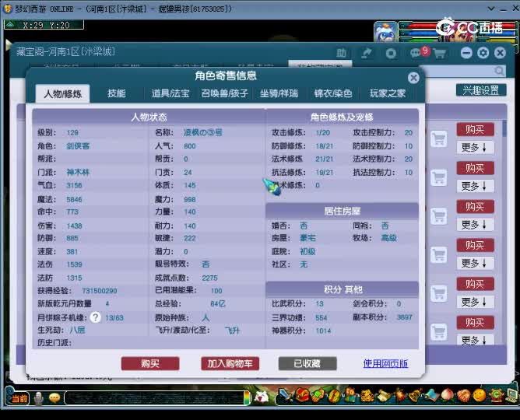Open the shopping cart icon in header

440,54
